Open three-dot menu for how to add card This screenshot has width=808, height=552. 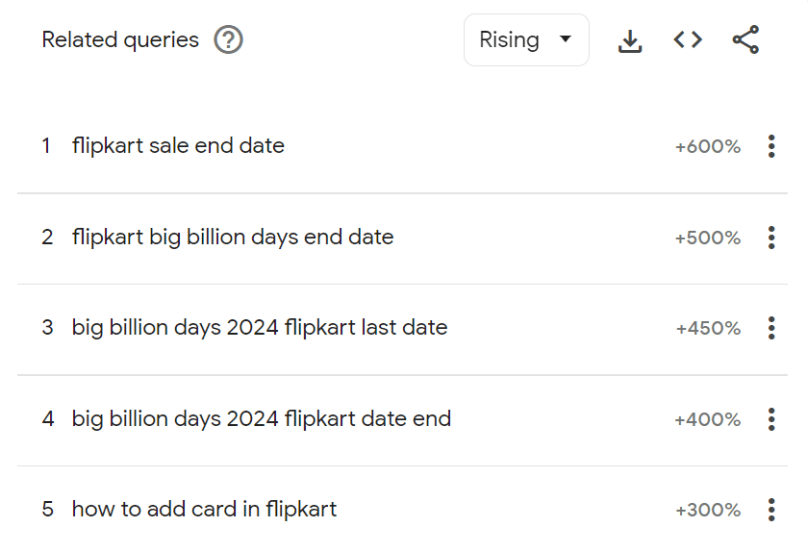[771, 510]
